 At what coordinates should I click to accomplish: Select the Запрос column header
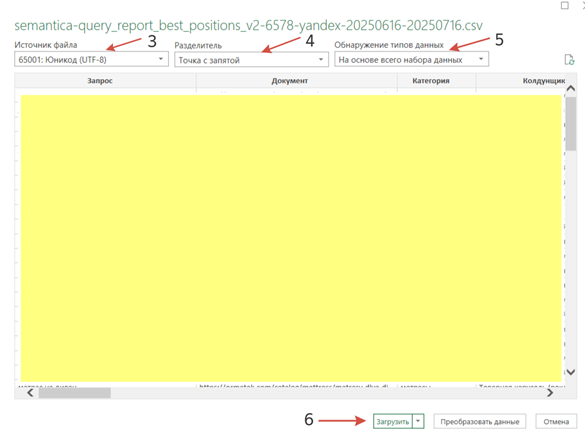point(100,81)
